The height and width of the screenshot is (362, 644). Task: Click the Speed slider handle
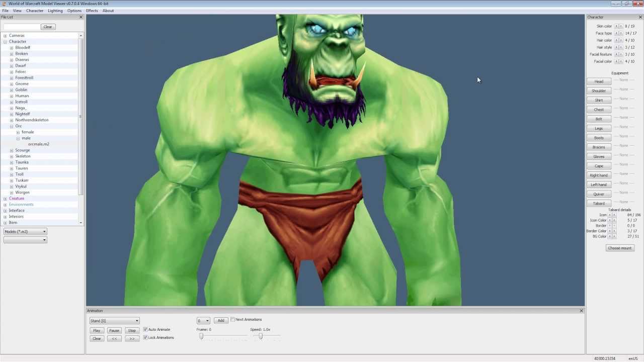click(261, 336)
